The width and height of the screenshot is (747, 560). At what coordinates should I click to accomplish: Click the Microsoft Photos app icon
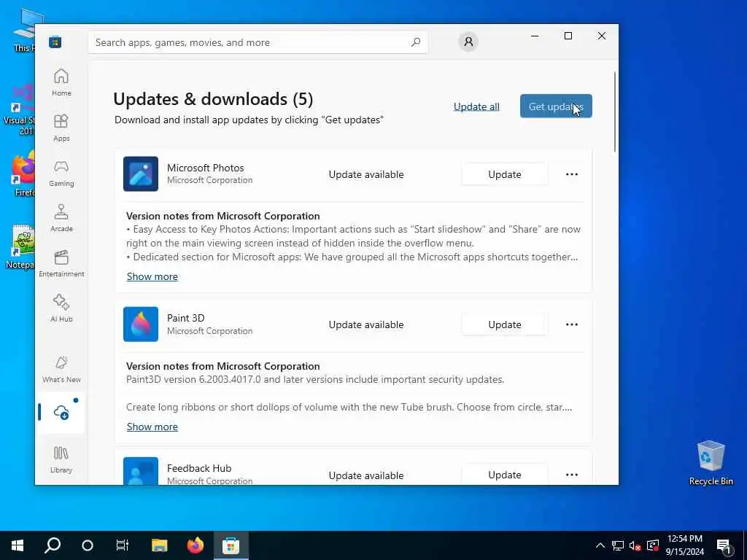(x=141, y=174)
